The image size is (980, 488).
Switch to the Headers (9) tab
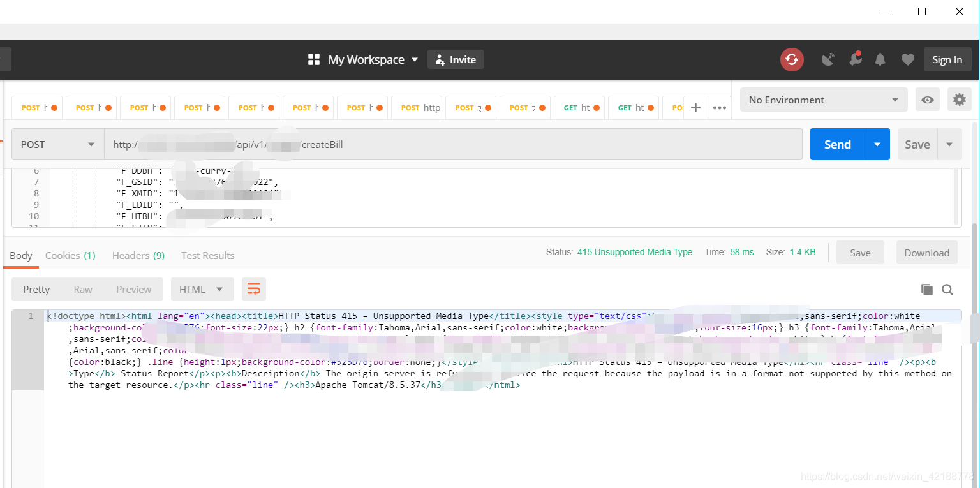point(138,255)
